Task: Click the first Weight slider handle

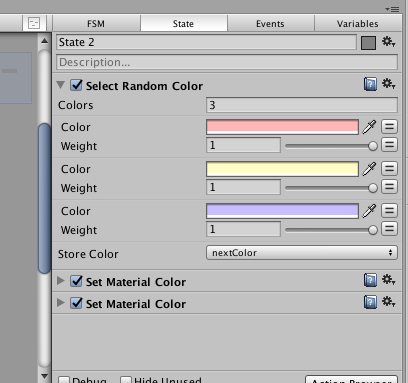Action: click(373, 146)
